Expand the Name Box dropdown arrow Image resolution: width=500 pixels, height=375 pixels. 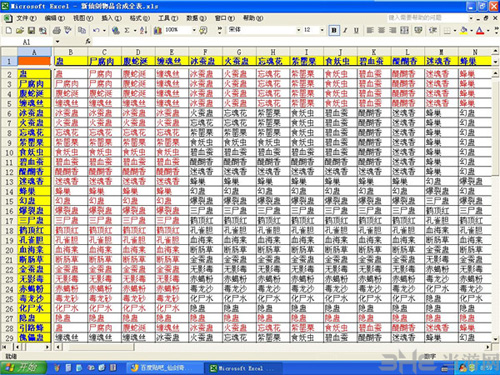57,41
